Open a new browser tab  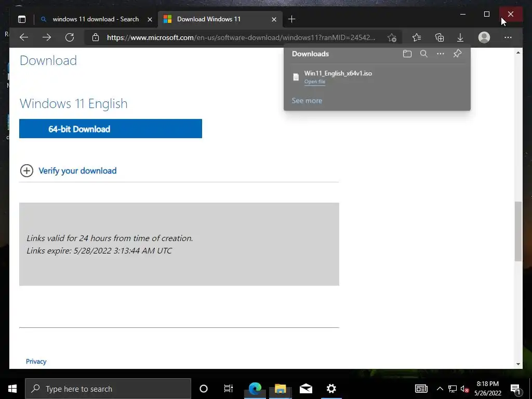pos(291,19)
